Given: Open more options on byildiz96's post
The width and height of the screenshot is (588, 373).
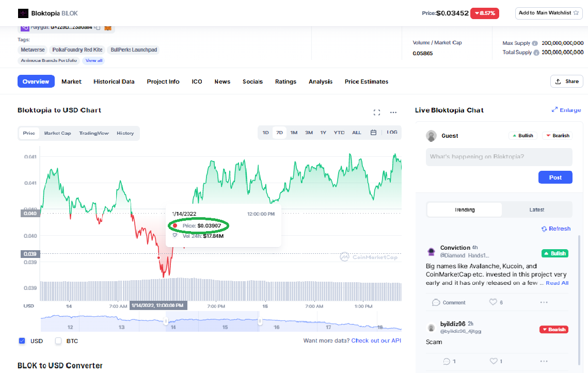Looking at the screenshot, I should pos(544,361).
